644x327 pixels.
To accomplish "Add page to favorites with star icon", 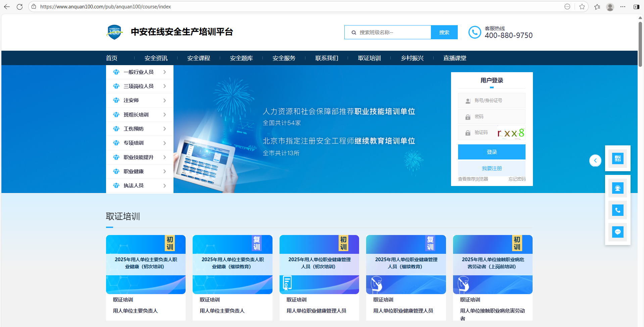I will 582,7.
